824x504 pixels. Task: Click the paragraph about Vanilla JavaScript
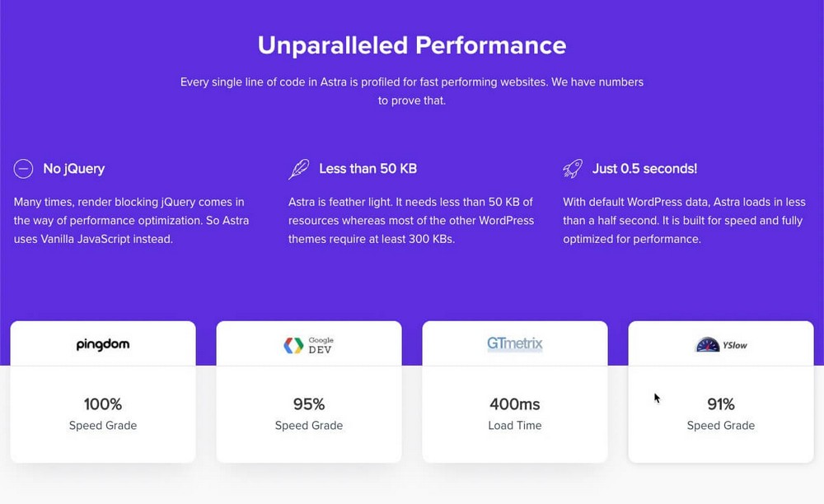pyautogui.click(x=131, y=221)
